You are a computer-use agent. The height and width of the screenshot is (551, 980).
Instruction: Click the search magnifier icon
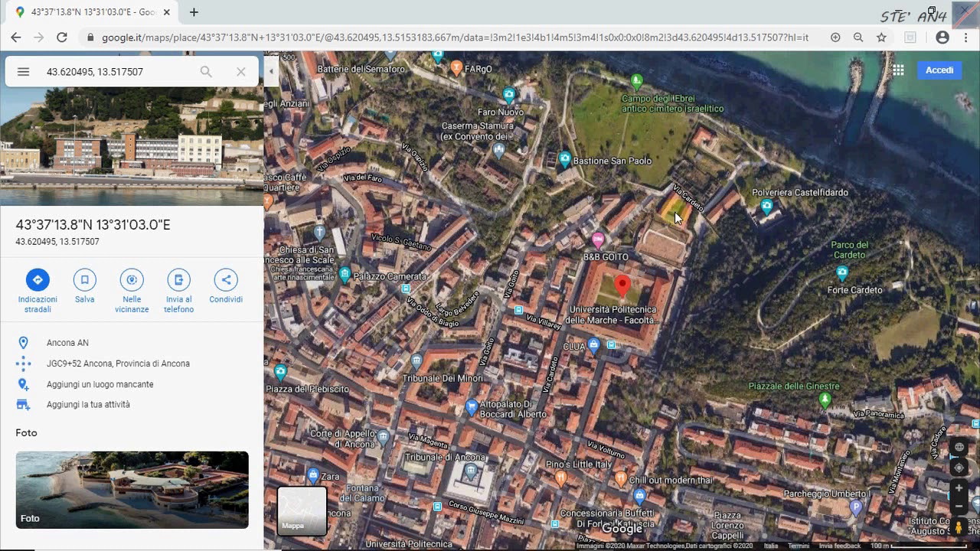pos(206,72)
